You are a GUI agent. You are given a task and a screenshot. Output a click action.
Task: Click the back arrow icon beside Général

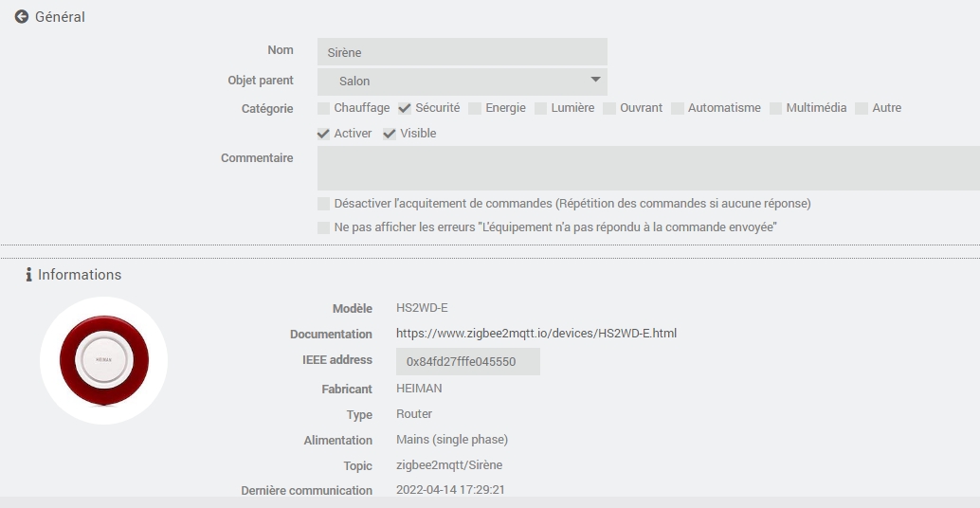point(21,17)
